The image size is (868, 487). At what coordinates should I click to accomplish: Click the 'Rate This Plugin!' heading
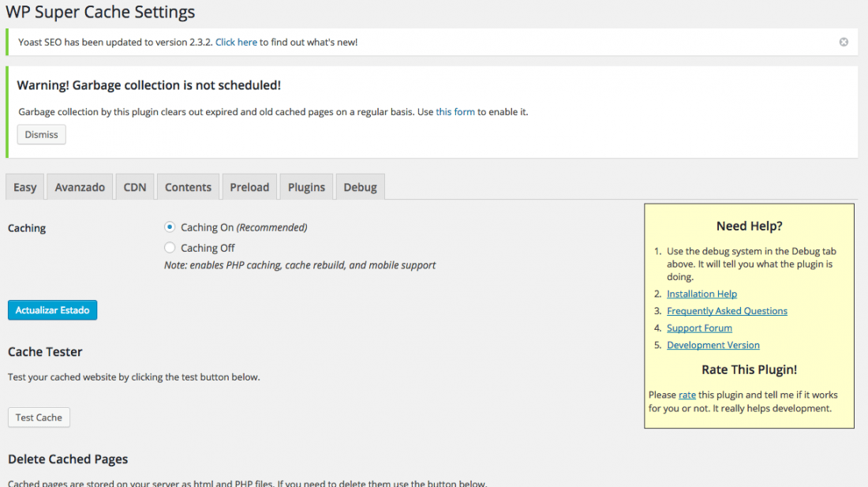pyautogui.click(x=749, y=369)
